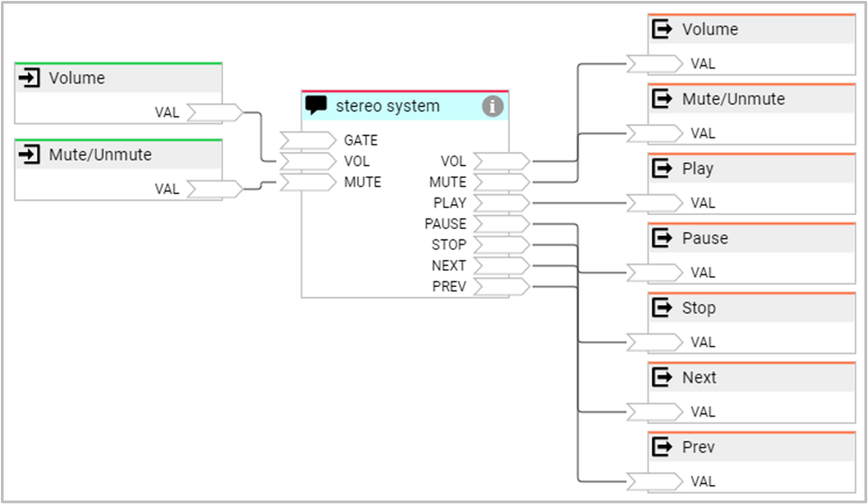Screen dimensions: 868x504
Task: Click the output icon on Pause block
Action: (662, 239)
